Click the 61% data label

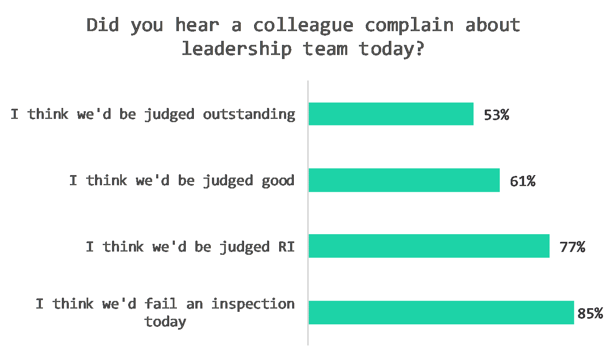click(x=522, y=181)
